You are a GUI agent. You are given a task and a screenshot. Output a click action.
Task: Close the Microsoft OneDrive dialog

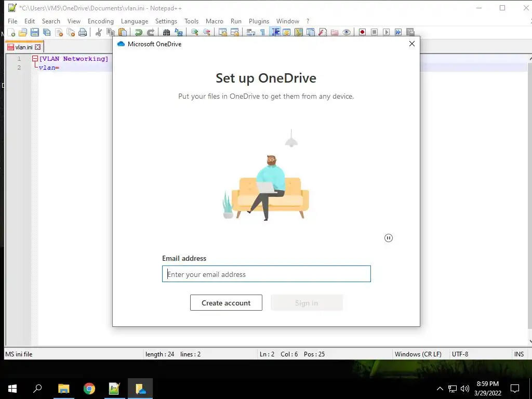coord(412,44)
